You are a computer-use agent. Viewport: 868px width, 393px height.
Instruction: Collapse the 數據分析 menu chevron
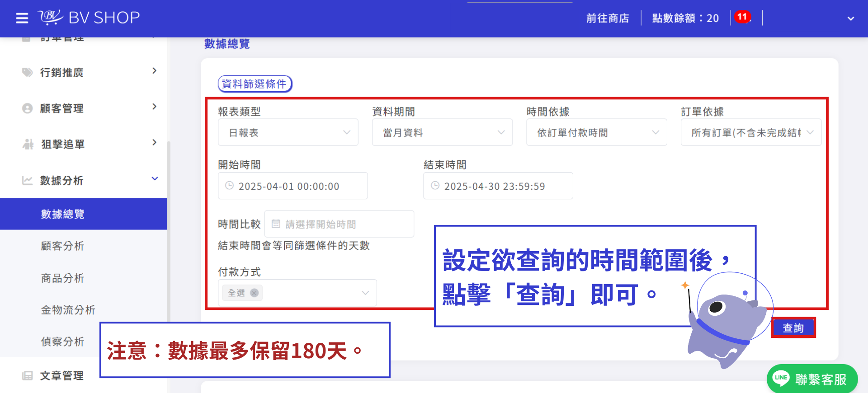point(155,178)
